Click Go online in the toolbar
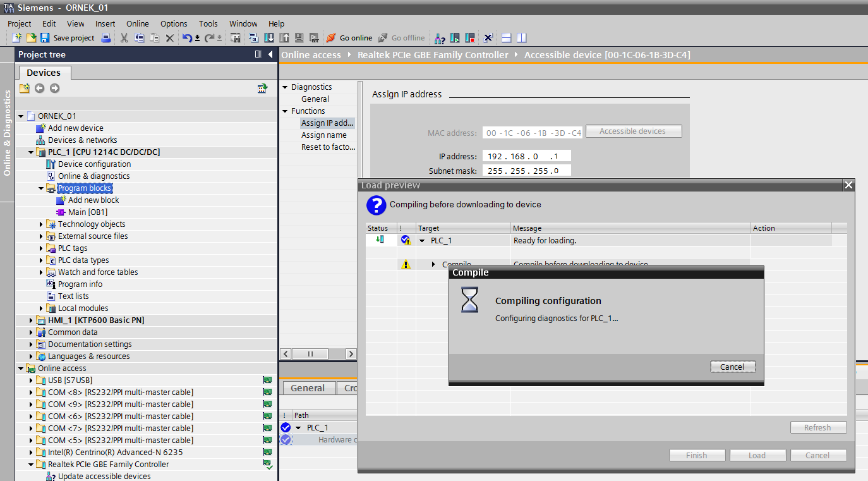The height and width of the screenshot is (481, 868). point(349,38)
